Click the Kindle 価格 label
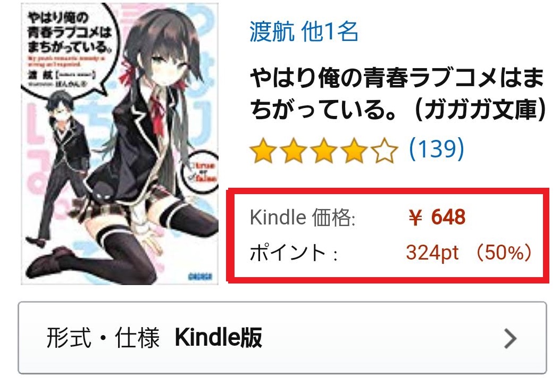This screenshot has height=392, width=560. click(x=303, y=217)
